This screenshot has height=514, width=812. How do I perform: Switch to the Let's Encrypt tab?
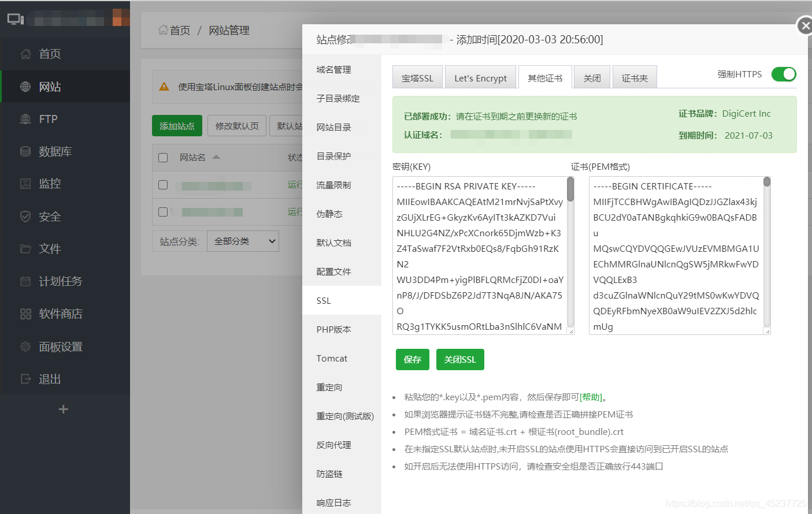click(480, 77)
